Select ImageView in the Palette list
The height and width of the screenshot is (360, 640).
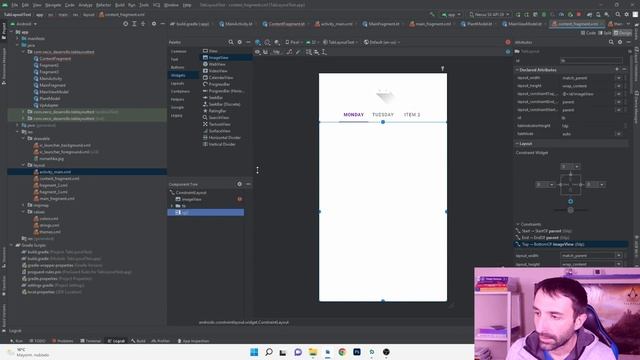tap(218, 58)
